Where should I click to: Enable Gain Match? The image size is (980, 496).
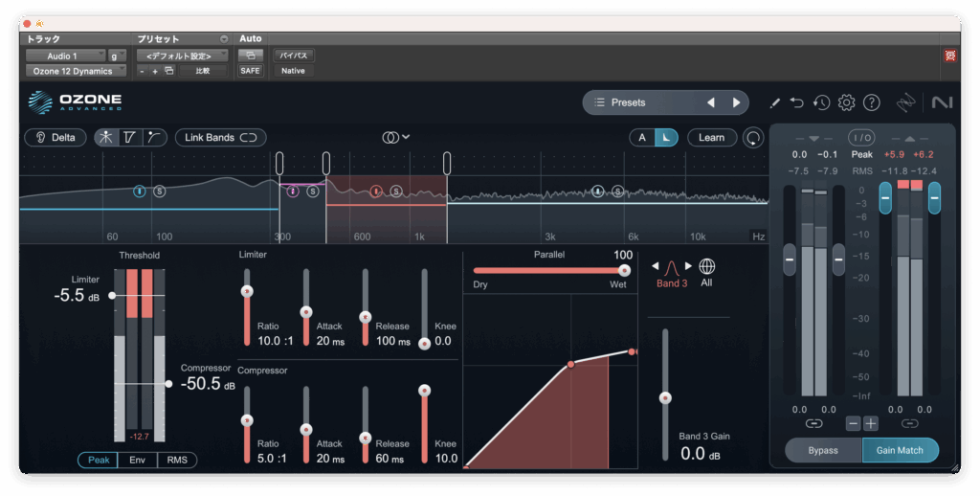point(900,450)
